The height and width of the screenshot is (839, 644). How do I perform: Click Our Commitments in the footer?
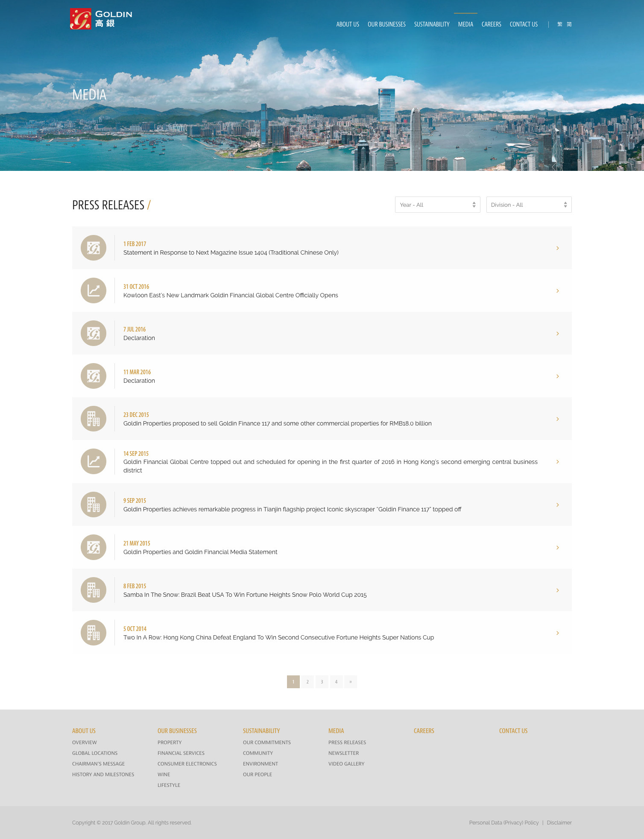click(267, 742)
